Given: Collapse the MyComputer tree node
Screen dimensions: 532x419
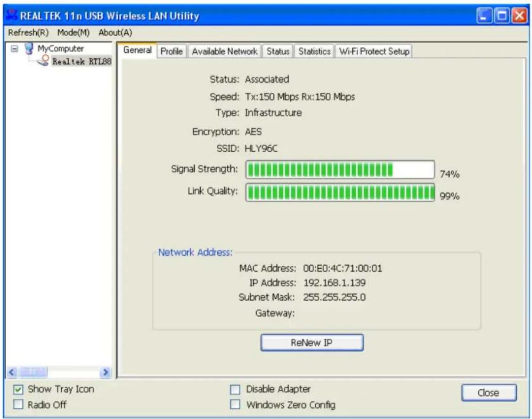Looking at the screenshot, I should (14, 49).
